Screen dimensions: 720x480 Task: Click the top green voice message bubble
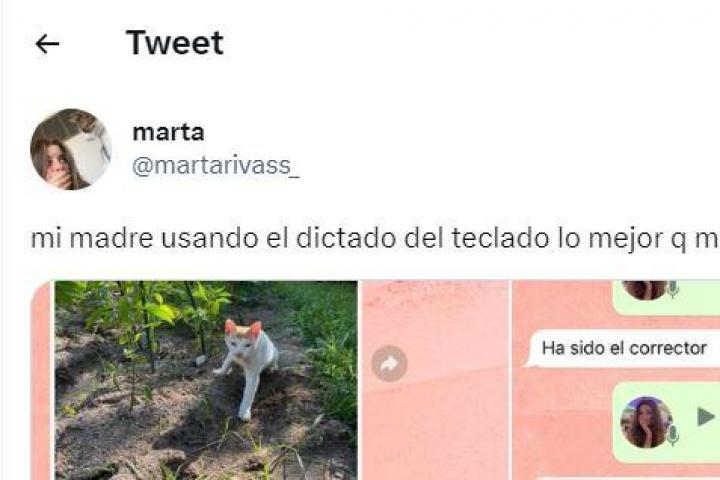666,298
